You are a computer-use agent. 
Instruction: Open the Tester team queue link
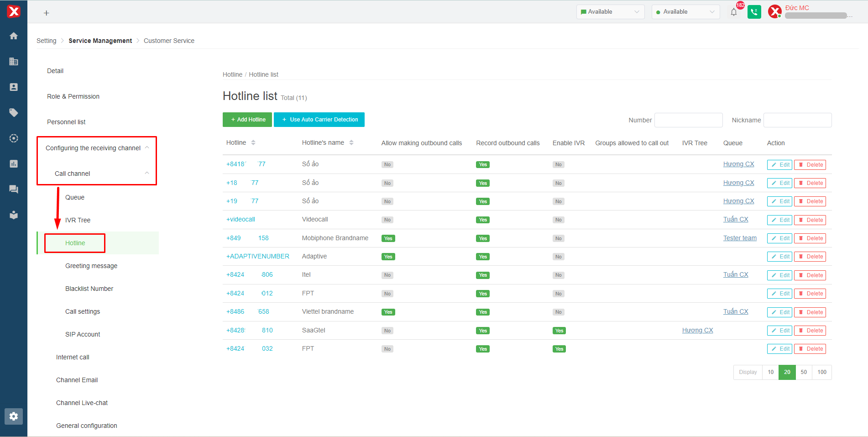click(740, 238)
